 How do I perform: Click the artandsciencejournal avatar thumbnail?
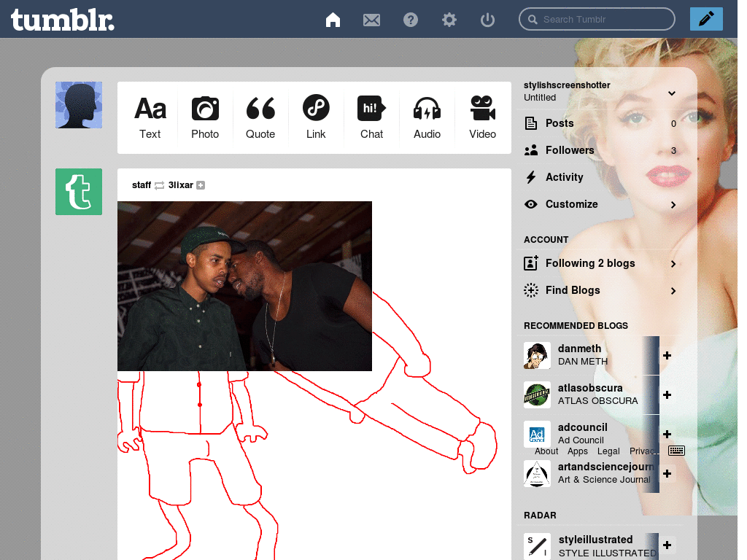pos(537,473)
